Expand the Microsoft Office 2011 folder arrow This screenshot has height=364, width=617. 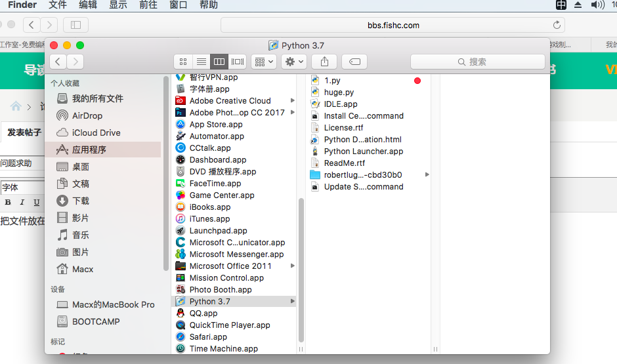coord(292,266)
